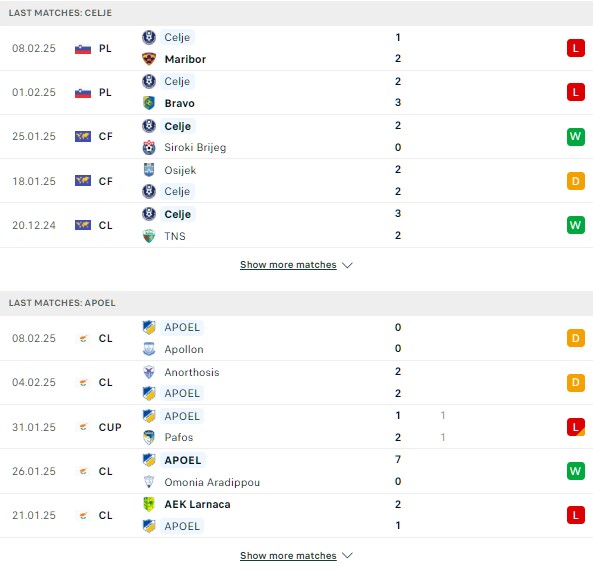Open the AEK Larnaca team link

click(197, 504)
